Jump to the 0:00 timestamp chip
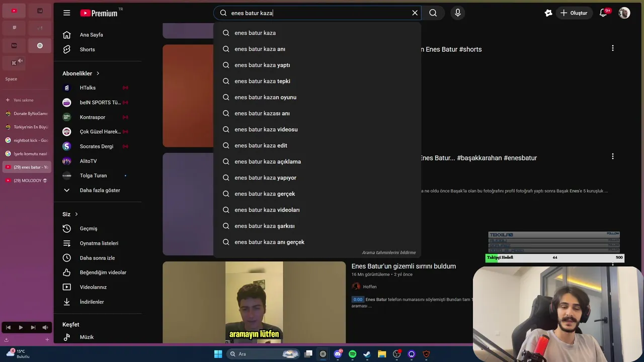This screenshot has height=362, width=644. pos(358,300)
